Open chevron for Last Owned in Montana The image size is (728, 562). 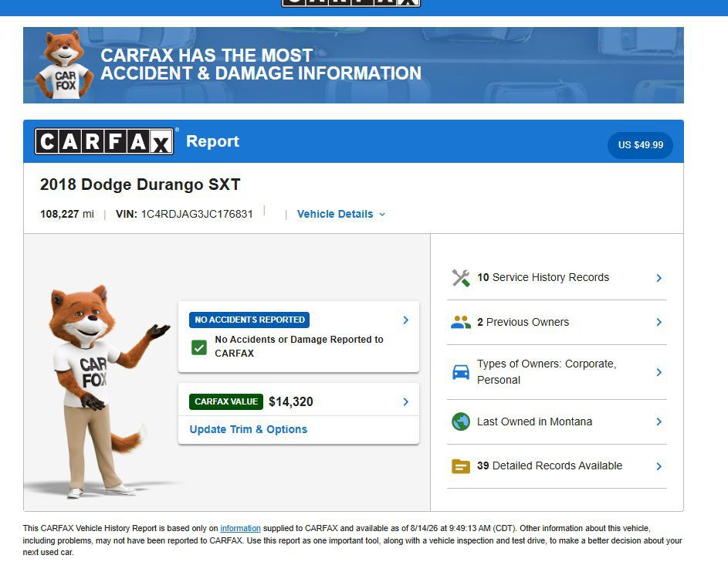point(659,421)
